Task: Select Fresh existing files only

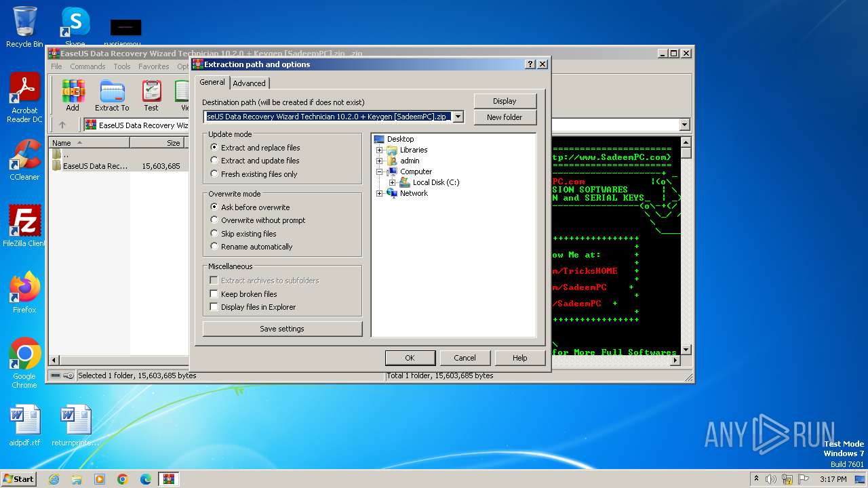Action: click(254, 174)
